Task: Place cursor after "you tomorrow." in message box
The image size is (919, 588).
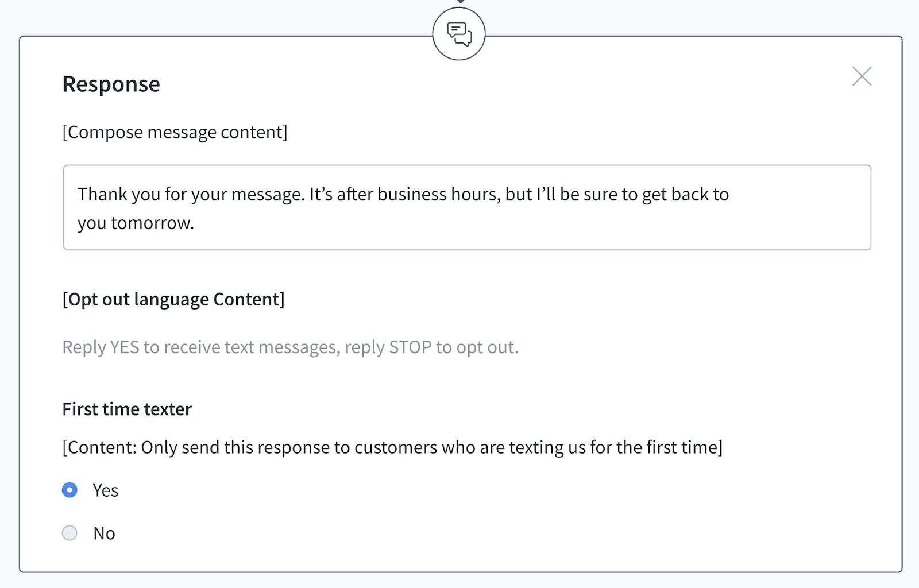Action: (x=195, y=223)
